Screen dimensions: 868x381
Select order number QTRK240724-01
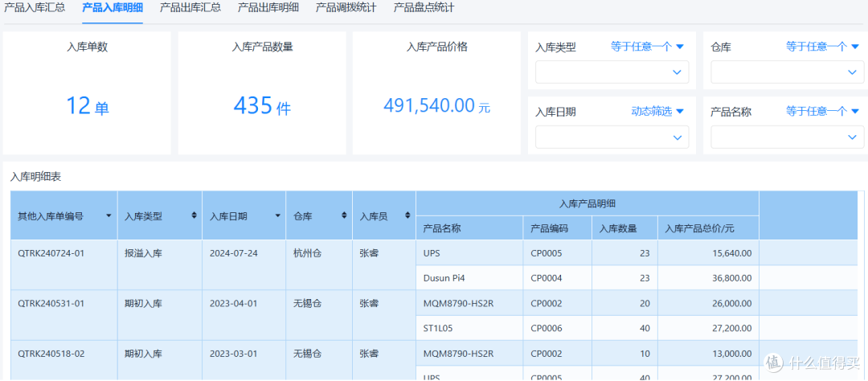click(51, 253)
